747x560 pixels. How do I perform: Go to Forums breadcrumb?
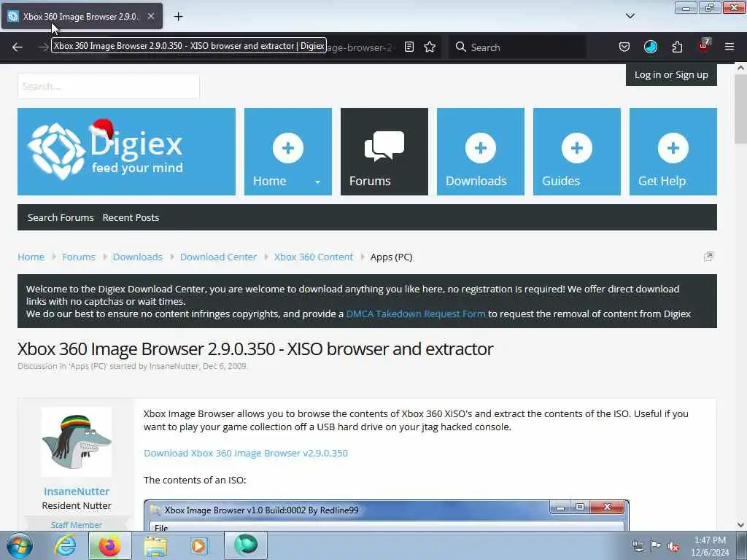pos(79,257)
